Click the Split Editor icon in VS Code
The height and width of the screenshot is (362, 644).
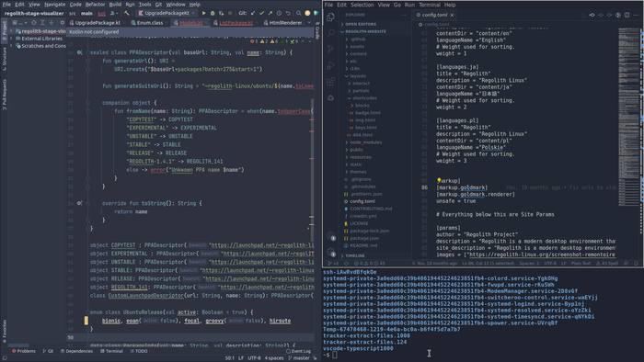(627, 15)
